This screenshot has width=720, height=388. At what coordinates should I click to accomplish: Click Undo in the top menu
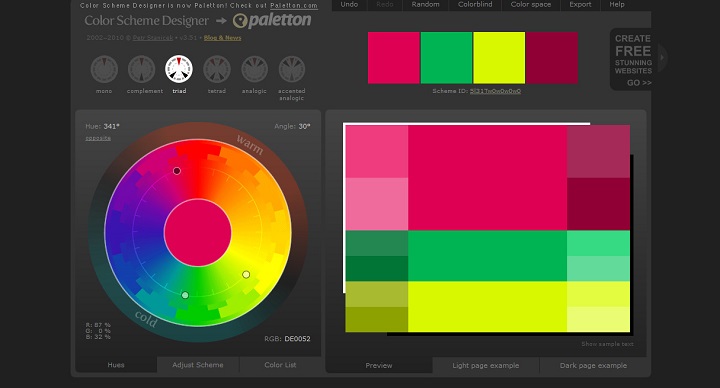(x=349, y=5)
